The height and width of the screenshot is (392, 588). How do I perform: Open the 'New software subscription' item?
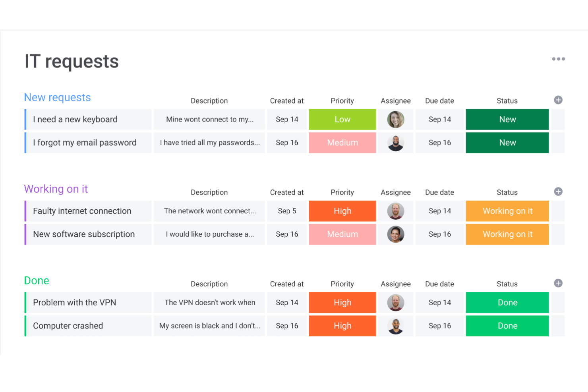(x=84, y=234)
